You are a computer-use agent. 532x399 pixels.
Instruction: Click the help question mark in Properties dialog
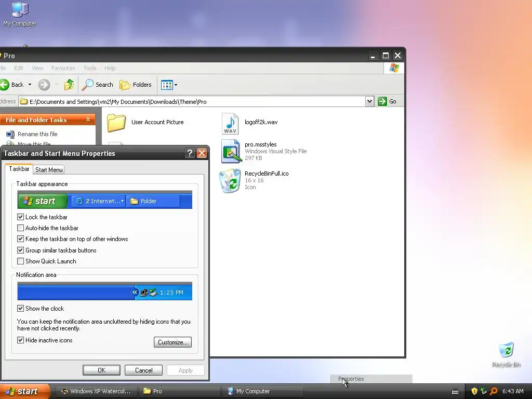(190, 153)
